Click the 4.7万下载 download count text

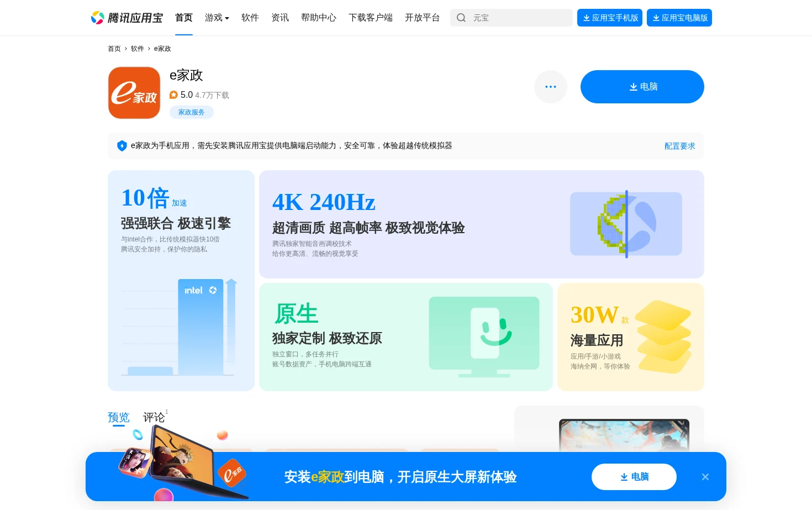point(212,95)
